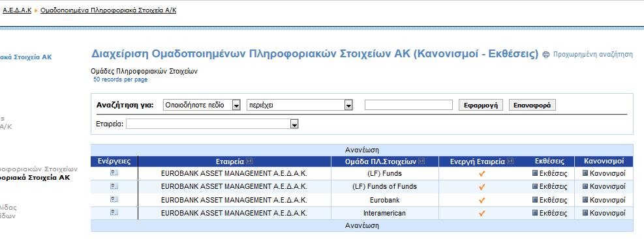
Task: Open actions icon for (LF) Funds row
Action: [x=114, y=173]
